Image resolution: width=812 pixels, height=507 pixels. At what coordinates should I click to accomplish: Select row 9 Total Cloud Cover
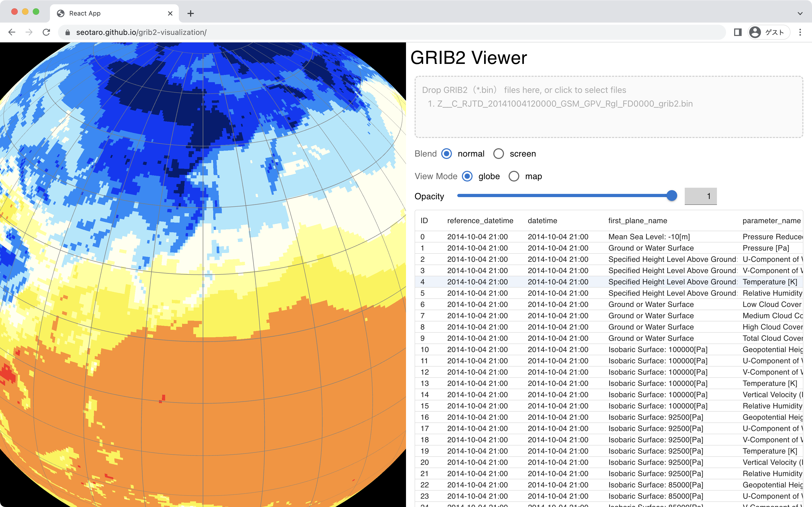coord(608,338)
